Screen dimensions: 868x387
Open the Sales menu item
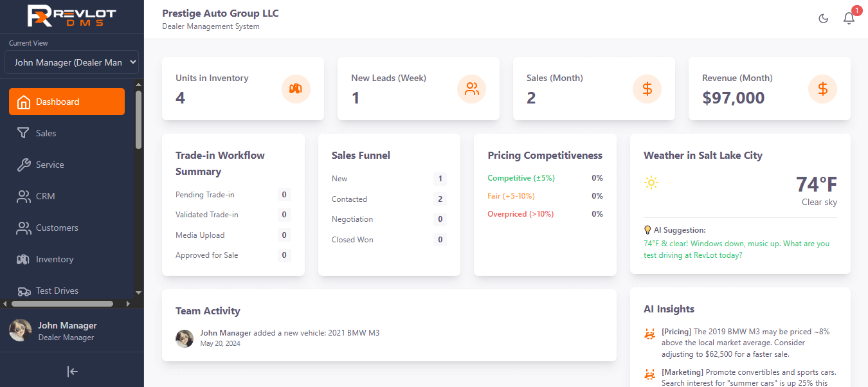coord(46,133)
